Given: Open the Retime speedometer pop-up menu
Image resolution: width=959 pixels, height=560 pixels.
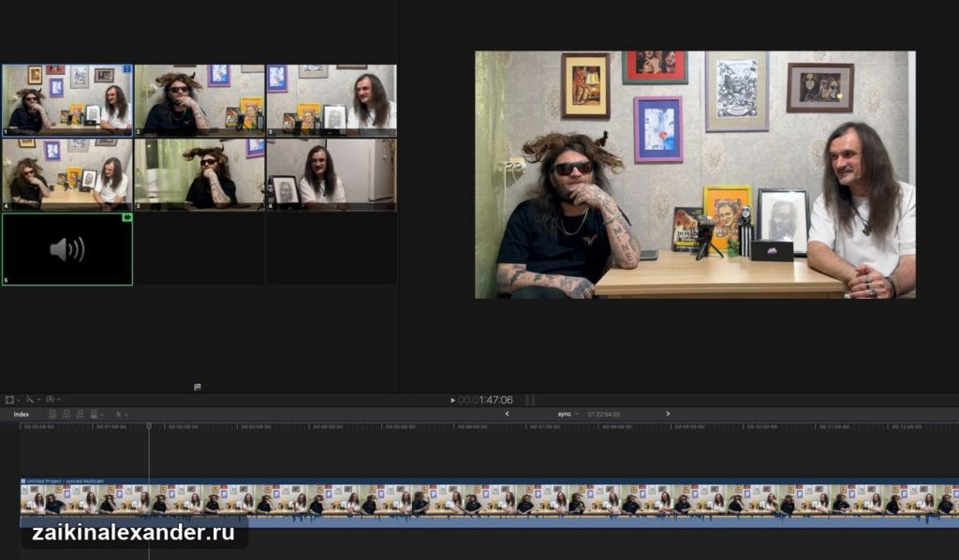Looking at the screenshot, I should pyautogui.click(x=52, y=400).
